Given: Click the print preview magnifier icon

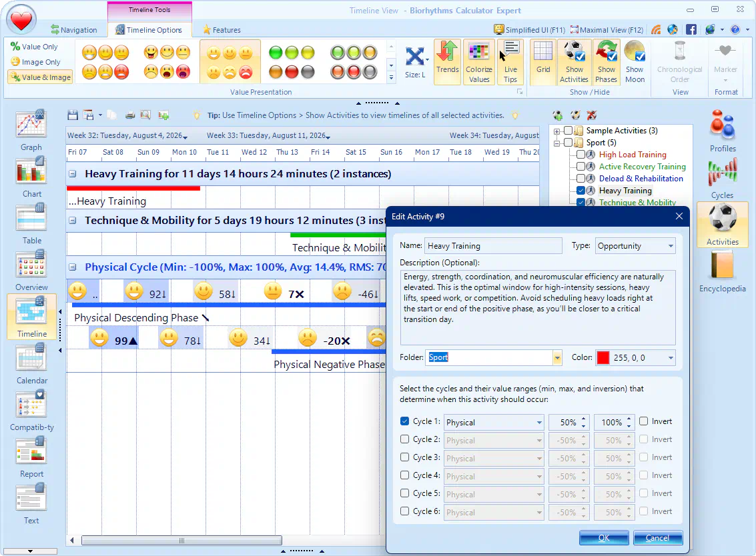Looking at the screenshot, I should coord(145,115).
